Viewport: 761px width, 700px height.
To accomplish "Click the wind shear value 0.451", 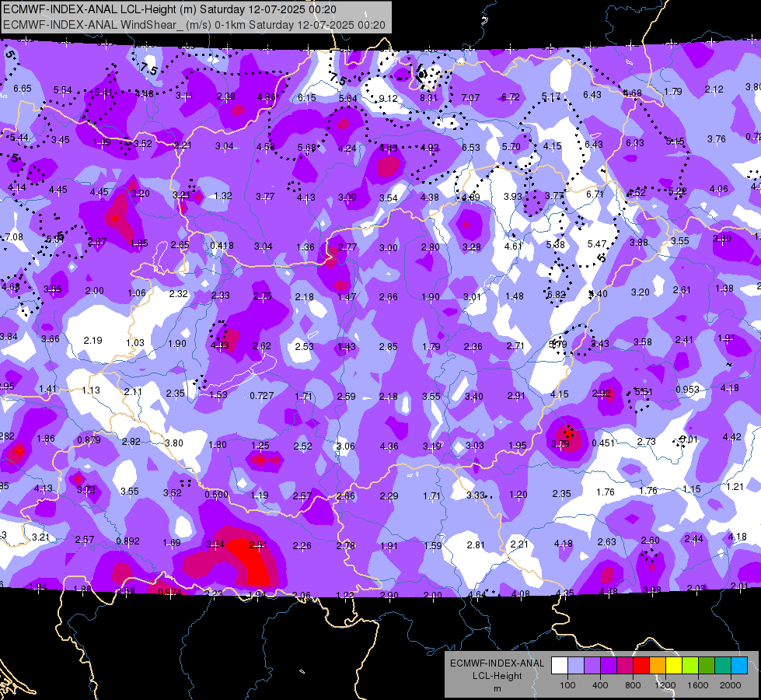I will point(603,443).
